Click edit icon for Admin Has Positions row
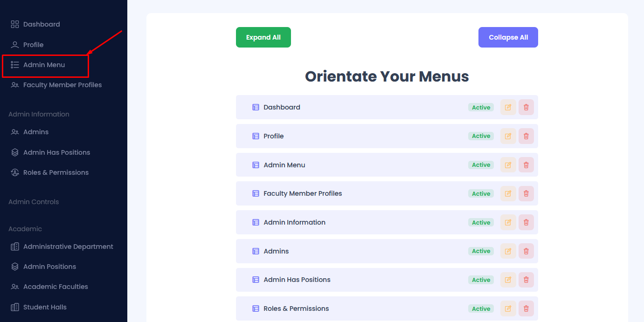The image size is (644, 322). [x=508, y=280]
